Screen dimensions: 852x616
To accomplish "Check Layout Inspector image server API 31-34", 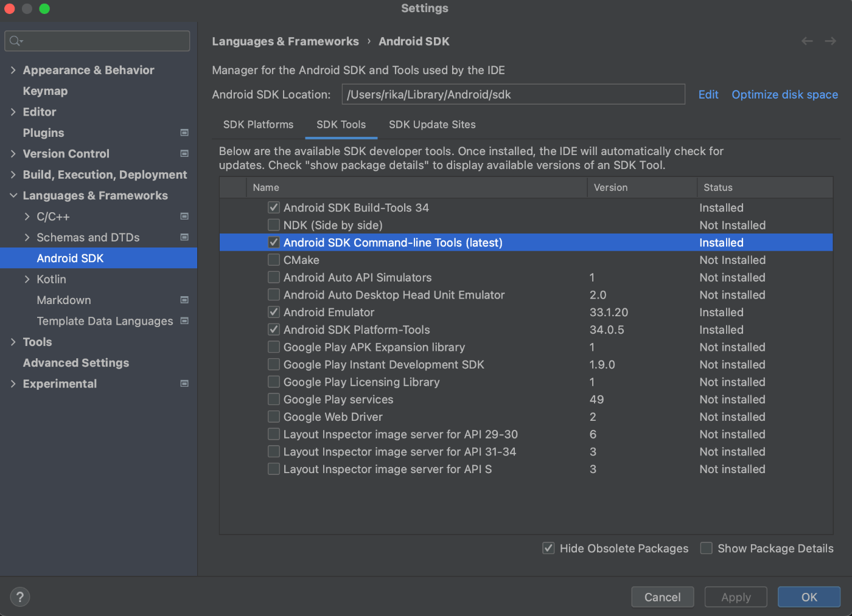I will coord(274,452).
